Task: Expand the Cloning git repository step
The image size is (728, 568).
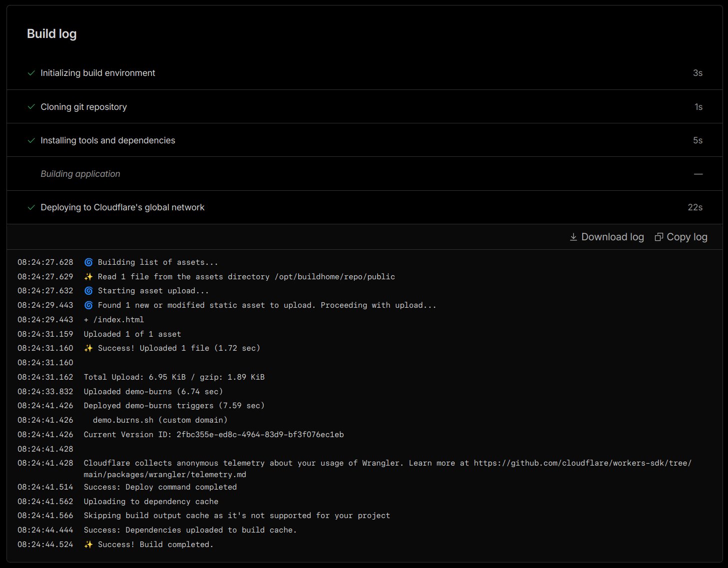Action: 83,107
